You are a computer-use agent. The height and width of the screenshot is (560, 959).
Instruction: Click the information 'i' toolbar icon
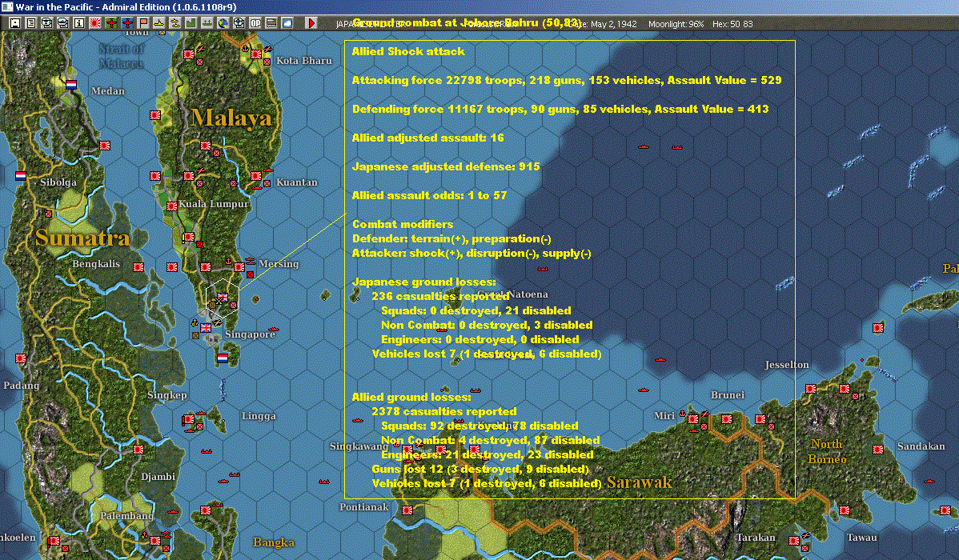click(79, 23)
